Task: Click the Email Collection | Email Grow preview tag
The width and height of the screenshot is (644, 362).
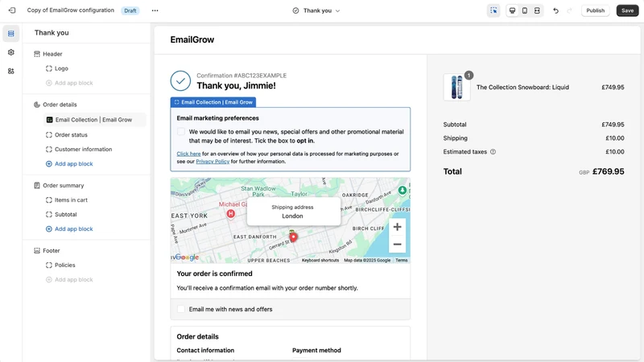Action: pos(213,102)
